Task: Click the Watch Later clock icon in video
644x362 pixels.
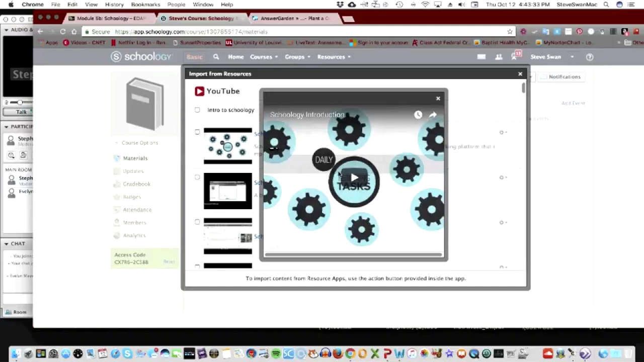Action: pos(418,115)
